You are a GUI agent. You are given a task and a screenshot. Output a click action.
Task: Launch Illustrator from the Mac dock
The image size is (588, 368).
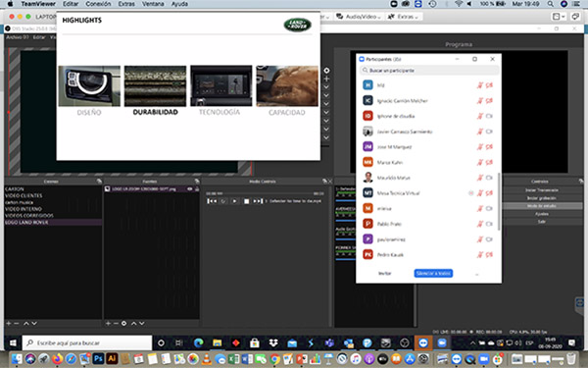coord(112,359)
